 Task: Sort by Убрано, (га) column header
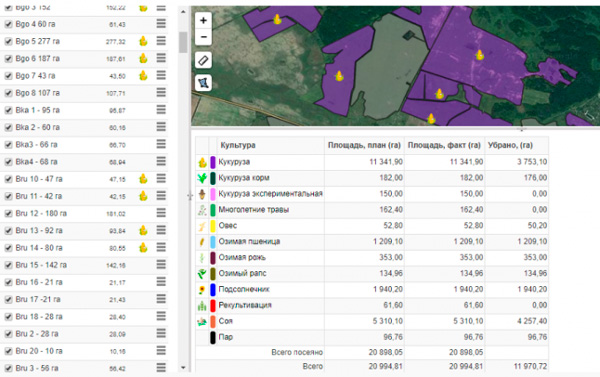coord(517,145)
